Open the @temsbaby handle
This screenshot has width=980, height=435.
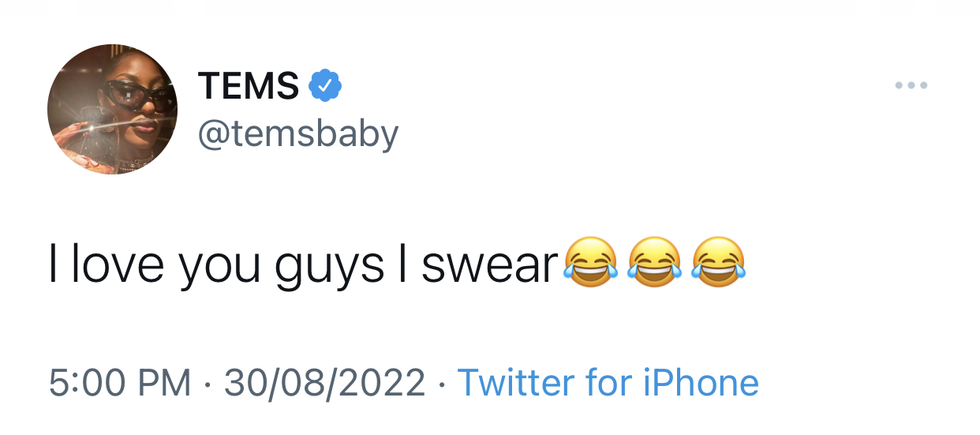click(298, 134)
